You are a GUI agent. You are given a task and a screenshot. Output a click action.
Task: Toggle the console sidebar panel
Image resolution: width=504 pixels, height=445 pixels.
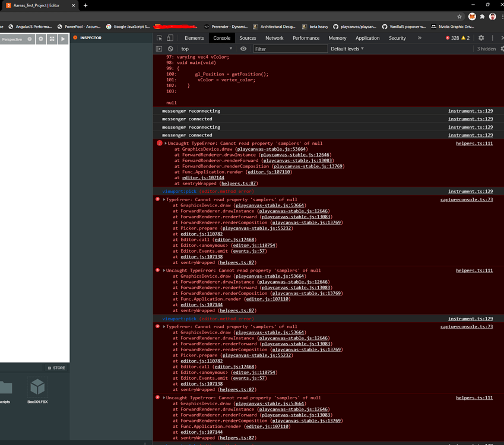tap(159, 49)
